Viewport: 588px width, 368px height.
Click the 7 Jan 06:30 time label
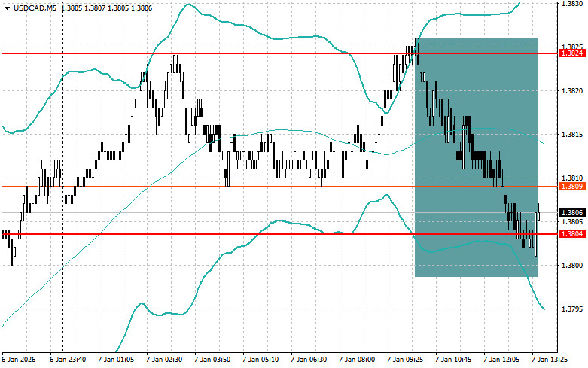309,360
